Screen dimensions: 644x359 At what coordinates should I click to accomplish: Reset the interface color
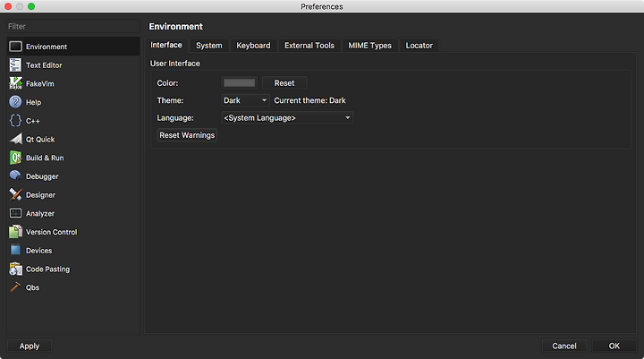[x=284, y=83]
